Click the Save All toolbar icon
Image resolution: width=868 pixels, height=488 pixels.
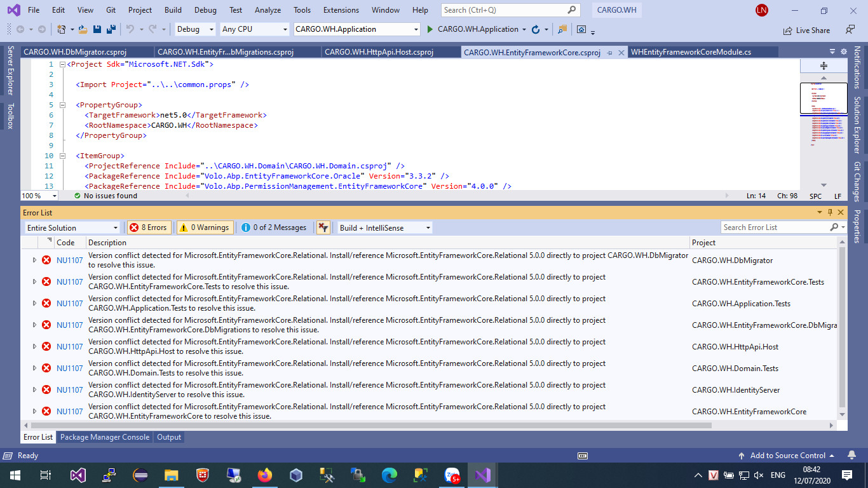111,29
